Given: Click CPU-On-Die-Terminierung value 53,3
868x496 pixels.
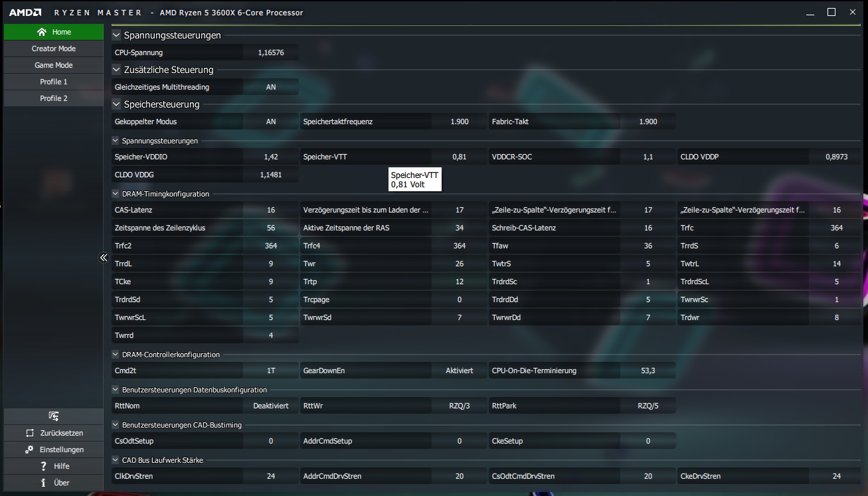Looking at the screenshot, I should 648,371.
